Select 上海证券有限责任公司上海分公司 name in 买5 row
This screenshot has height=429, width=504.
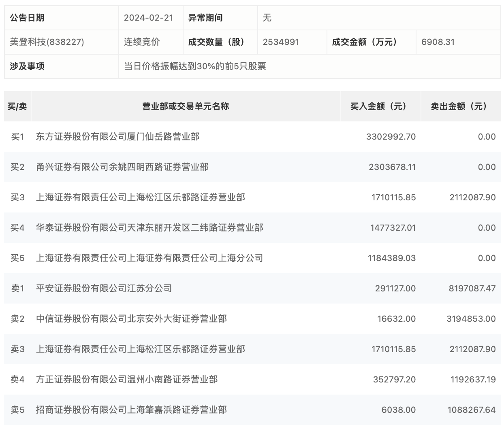click(149, 258)
